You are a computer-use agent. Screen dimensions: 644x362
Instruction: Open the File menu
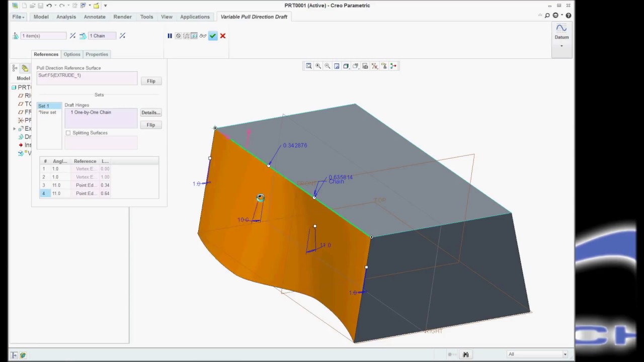18,17
